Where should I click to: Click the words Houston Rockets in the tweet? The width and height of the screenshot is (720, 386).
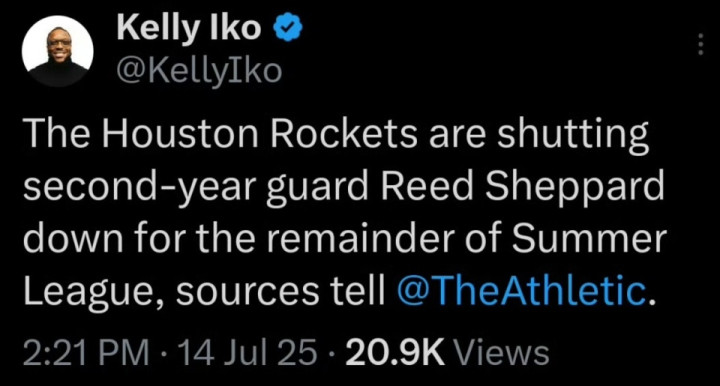point(259,134)
